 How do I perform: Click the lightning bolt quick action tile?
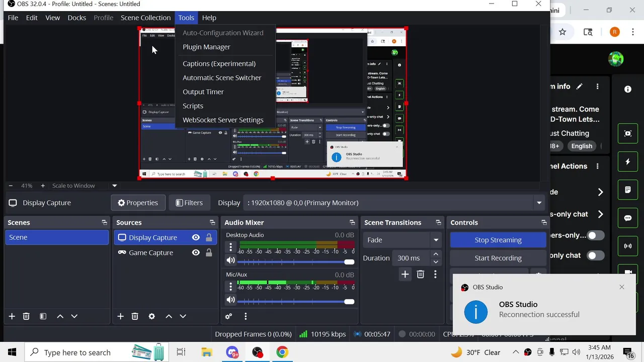tap(628, 162)
